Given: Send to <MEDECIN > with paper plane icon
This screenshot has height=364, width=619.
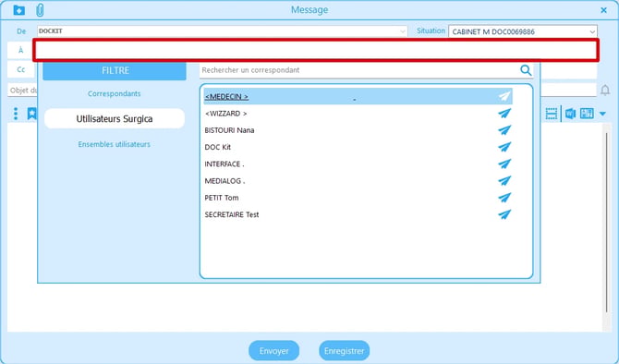Looking at the screenshot, I should click(504, 96).
